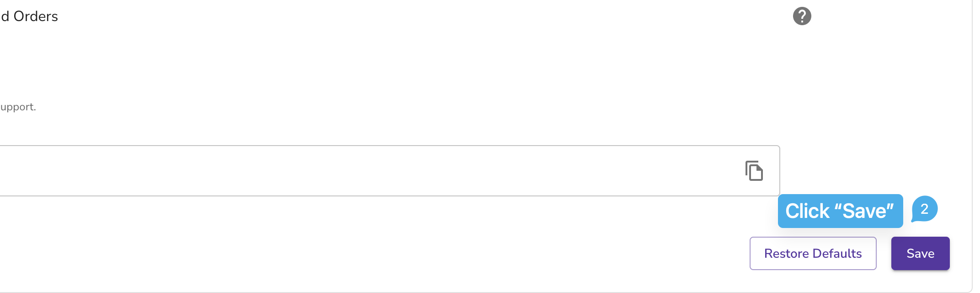Viewport: 980px width, 293px height.
Task: Select the blue 'Click "Save"' tooltip label
Action: coord(840,211)
